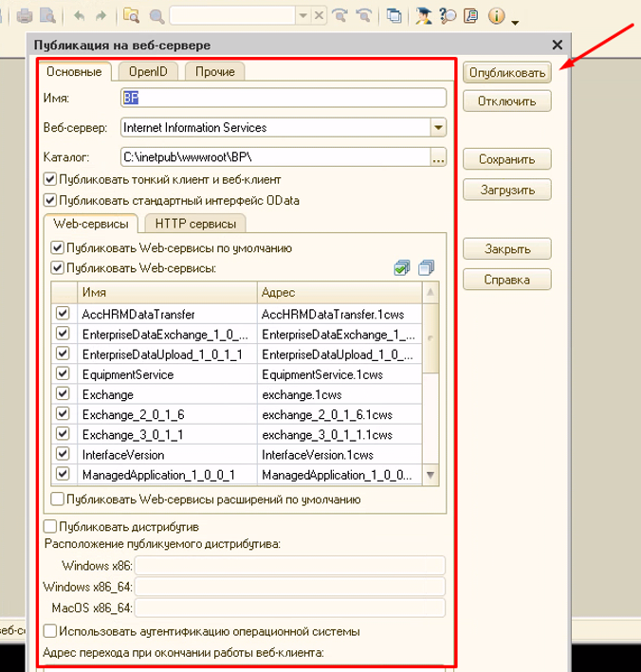The height and width of the screenshot is (672, 641).
Task: Click the print preview toolbar icon
Action: 47,16
